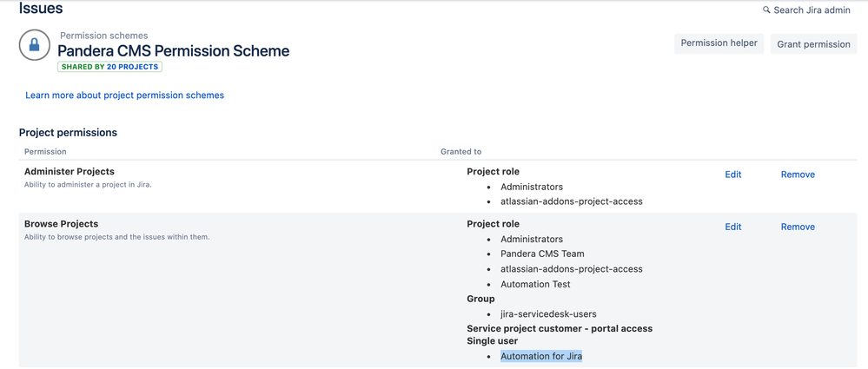Select the Issues page heading
The width and height of the screenshot is (868, 369).
tap(41, 8)
